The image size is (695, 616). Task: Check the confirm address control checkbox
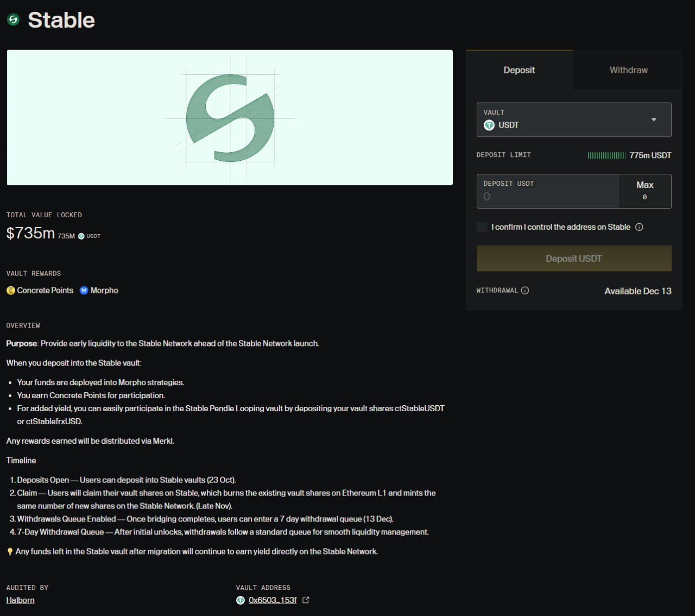[x=482, y=227]
